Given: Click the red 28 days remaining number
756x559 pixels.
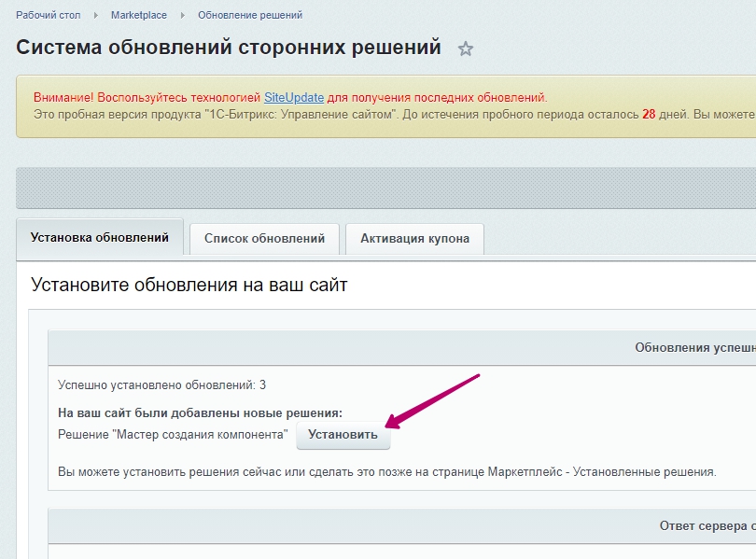Looking at the screenshot, I should (x=649, y=114).
